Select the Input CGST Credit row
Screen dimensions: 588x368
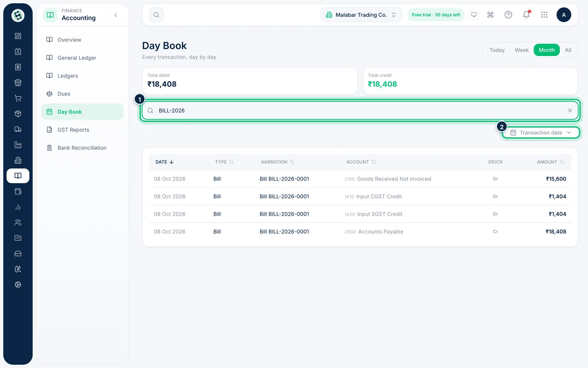[x=360, y=197]
